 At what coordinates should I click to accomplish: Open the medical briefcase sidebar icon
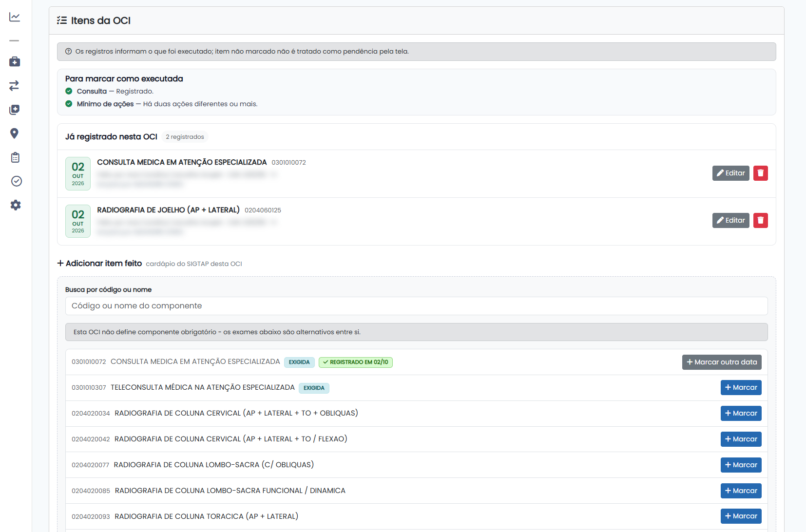[x=15, y=62]
